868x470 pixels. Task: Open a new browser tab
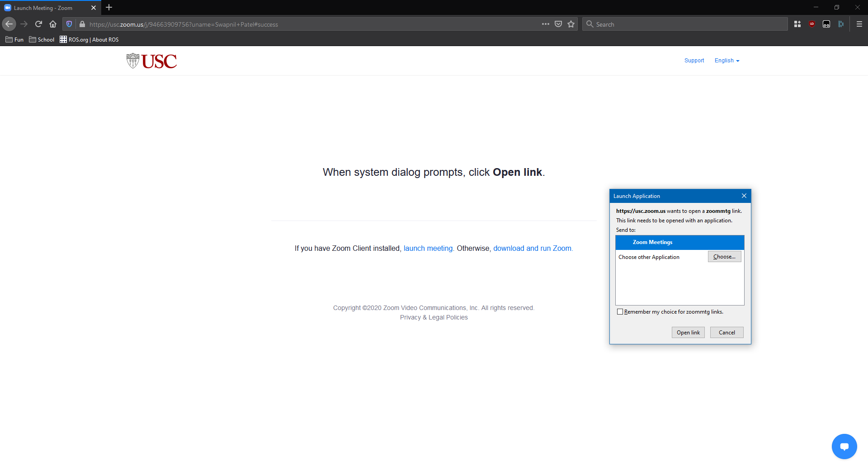(109, 8)
